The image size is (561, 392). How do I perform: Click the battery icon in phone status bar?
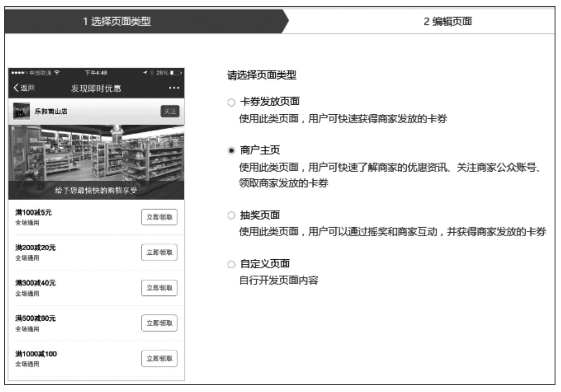point(176,73)
